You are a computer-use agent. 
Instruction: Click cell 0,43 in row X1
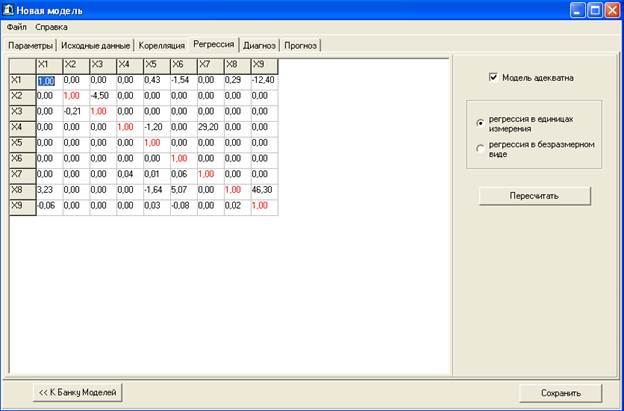pyautogui.click(x=157, y=82)
